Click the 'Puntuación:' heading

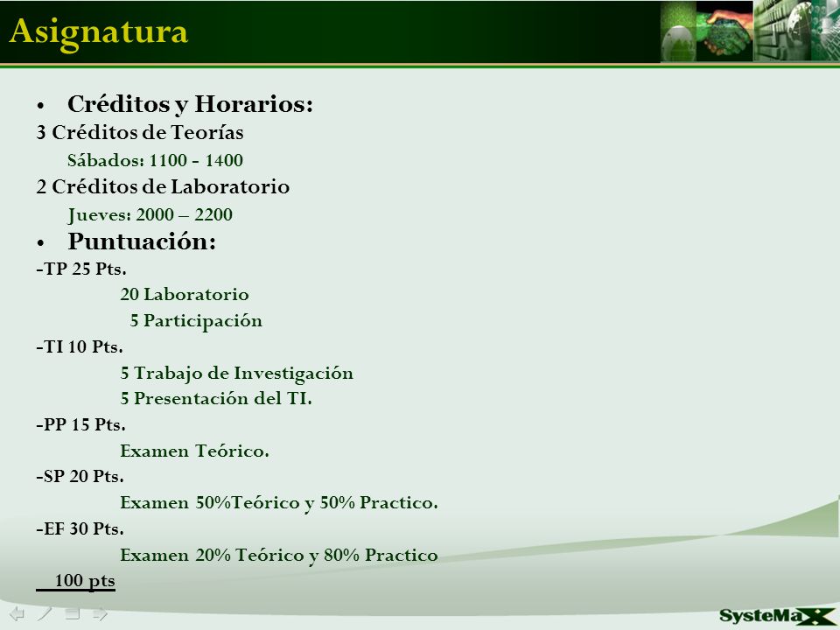142,241
